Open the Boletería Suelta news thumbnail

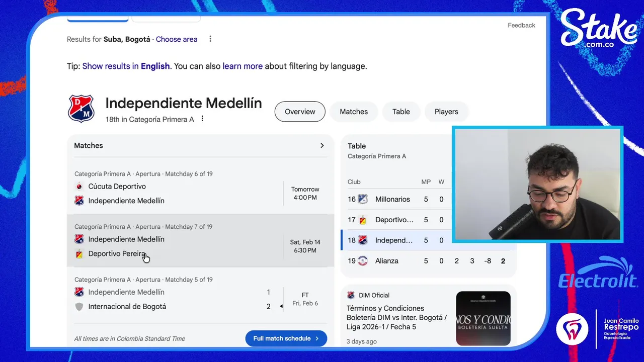pyautogui.click(x=483, y=318)
